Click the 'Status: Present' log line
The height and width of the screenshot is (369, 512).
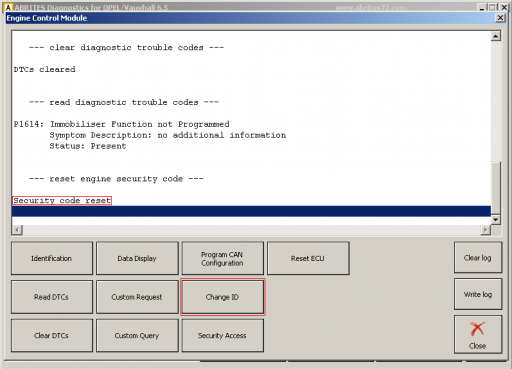pos(88,146)
